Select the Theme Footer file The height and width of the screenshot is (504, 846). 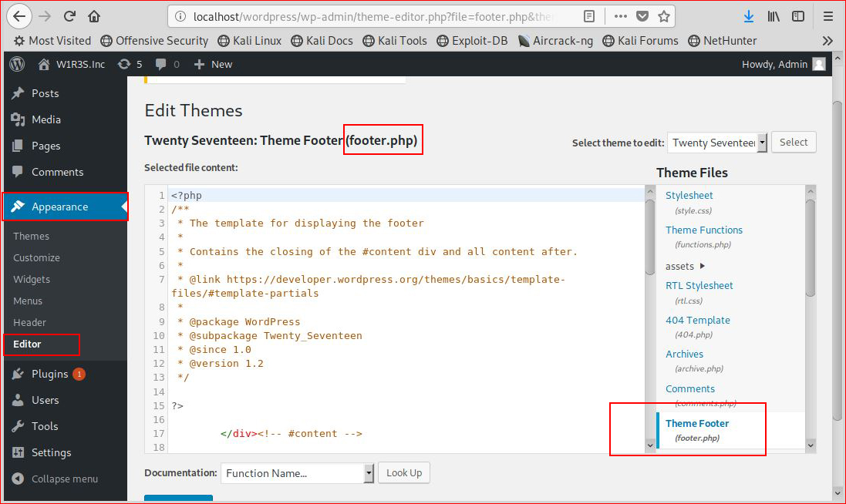(697, 423)
